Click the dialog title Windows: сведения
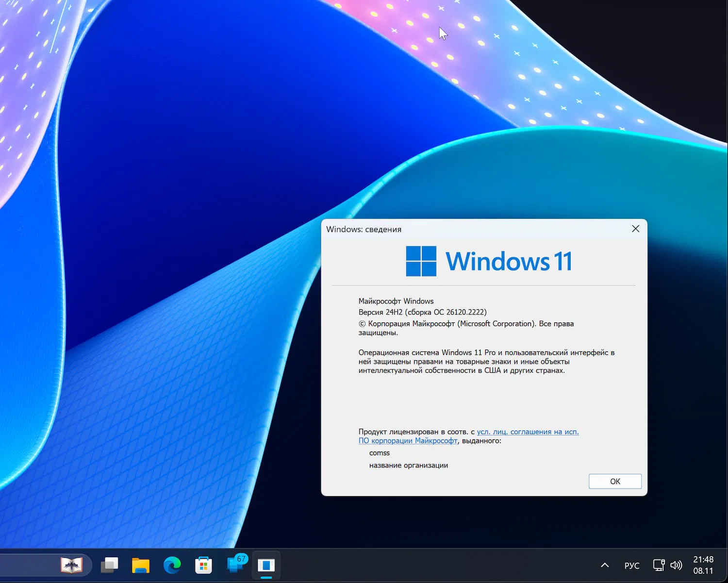Image resolution: width=728 pixels, height=583 pixels. (x=363, y=229)
